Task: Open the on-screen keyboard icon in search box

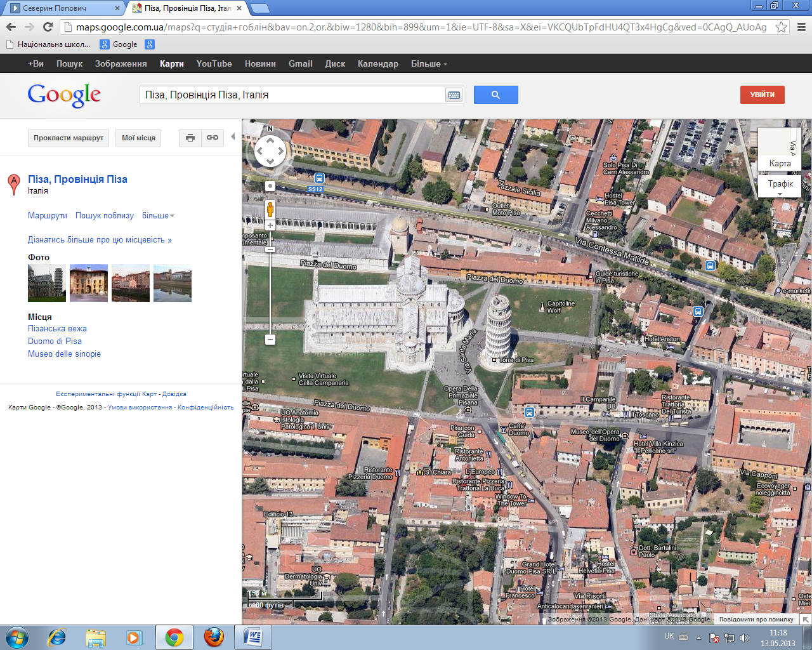Action: (x=454, y=95)
